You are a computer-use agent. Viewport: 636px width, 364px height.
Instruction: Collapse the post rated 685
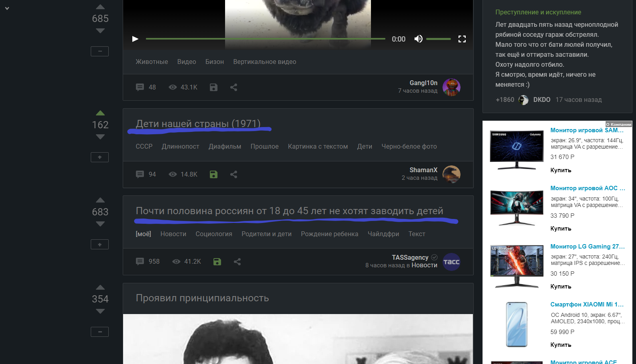tap(100, 51)
